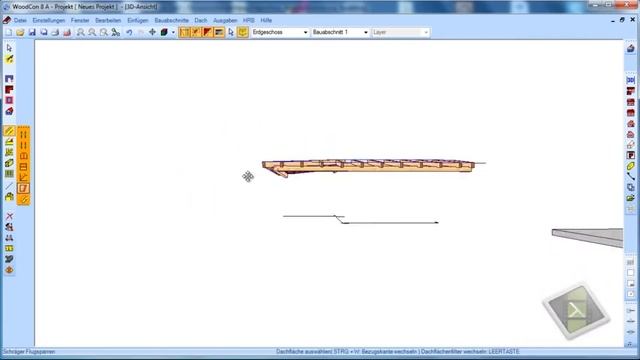Select the arrow pointer tool in left toolbar
Screen dimensions: 640x360
pos(9,48)
